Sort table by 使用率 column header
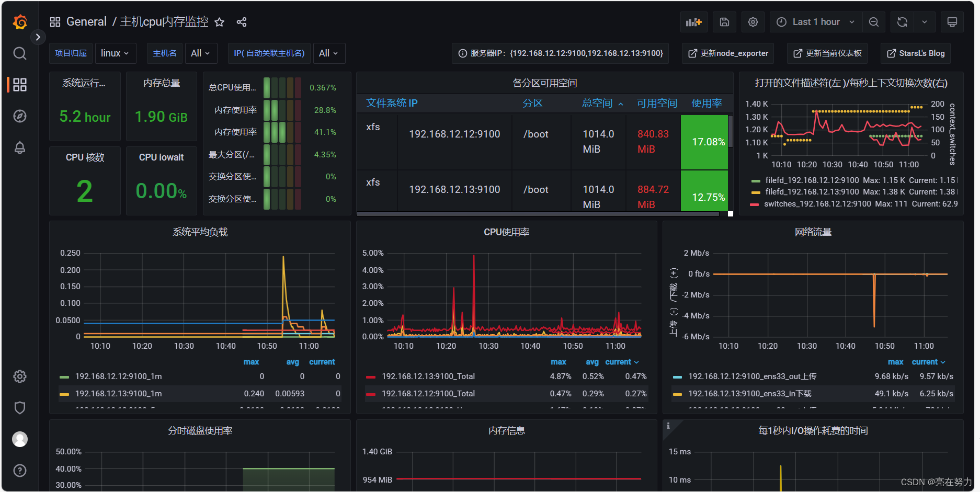The image size is (980, 492). pyautogui.click(x=706, y=103)
